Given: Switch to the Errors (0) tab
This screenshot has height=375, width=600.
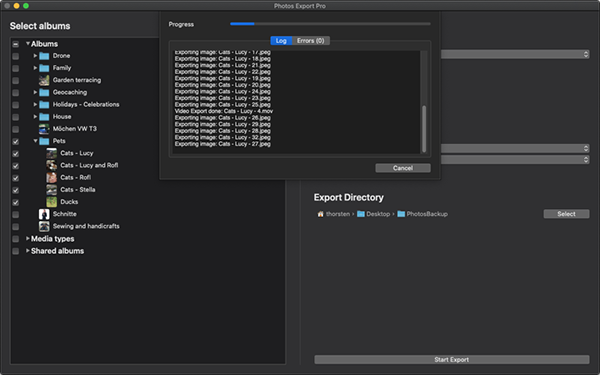Looking at the screenshot, I should (x=311, y=41).
